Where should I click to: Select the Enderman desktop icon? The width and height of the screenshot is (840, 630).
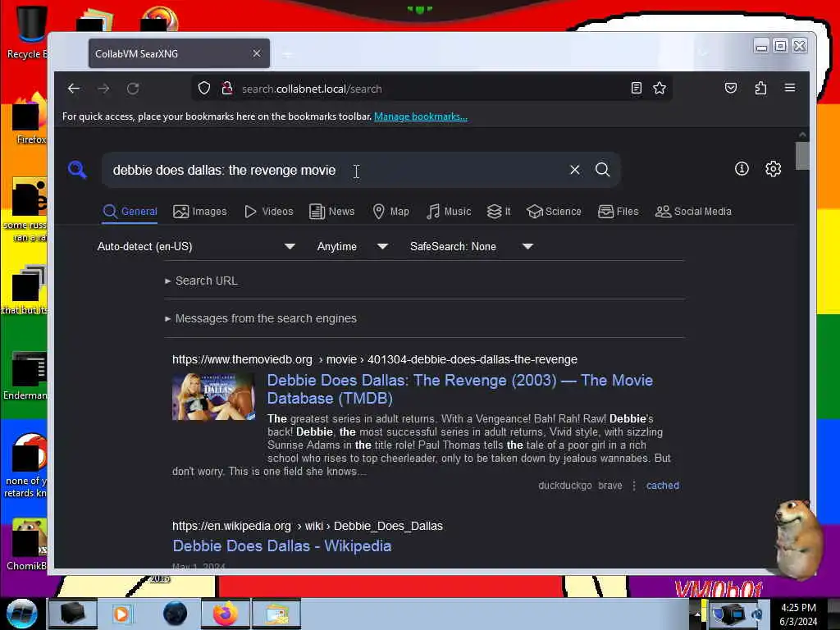pyautogui.click(x=27, y=375)
